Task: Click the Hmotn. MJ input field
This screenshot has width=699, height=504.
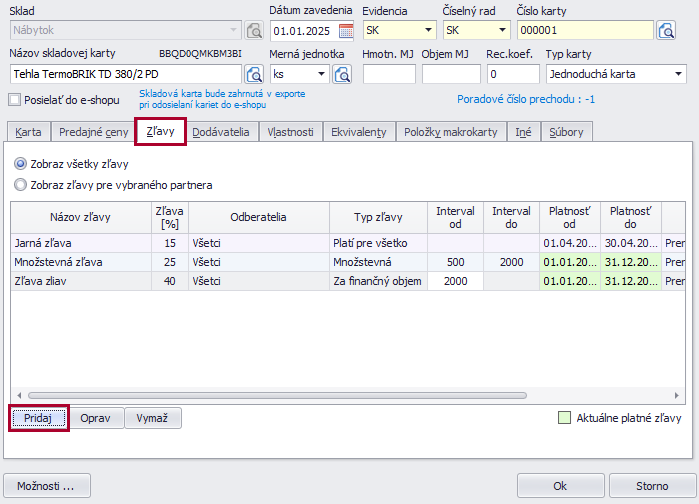Action: click(x=389, y=74)
